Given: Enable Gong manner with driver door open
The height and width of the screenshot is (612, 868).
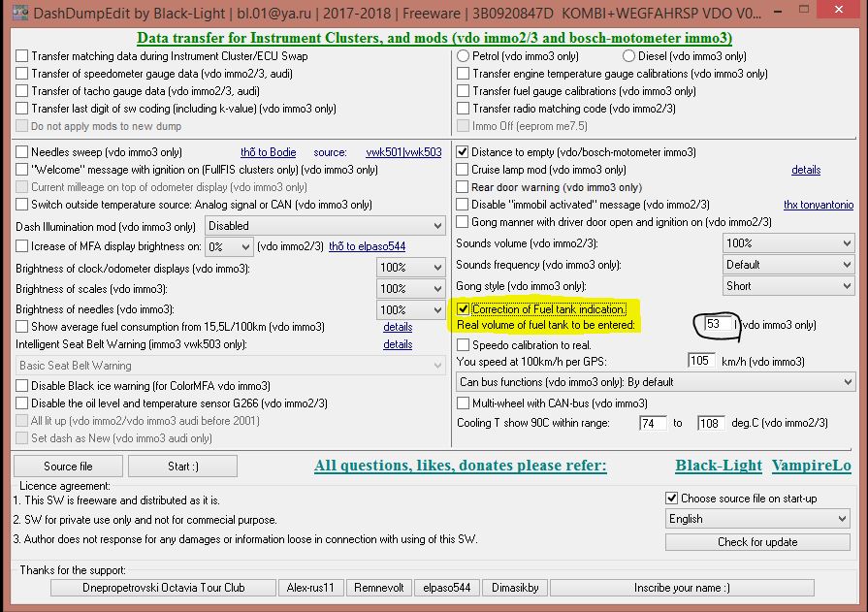Looking at the screenshot, I should tap(462, 222).
